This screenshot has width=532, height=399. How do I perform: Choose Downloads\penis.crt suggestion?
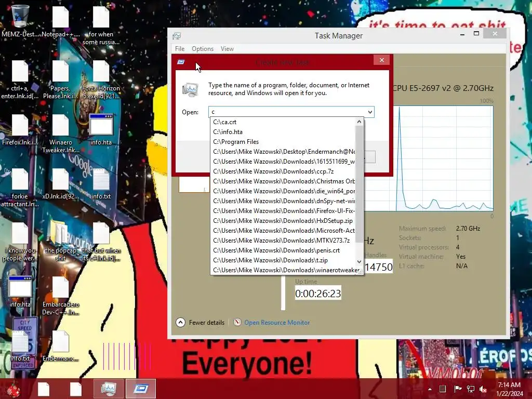(283, 250)
